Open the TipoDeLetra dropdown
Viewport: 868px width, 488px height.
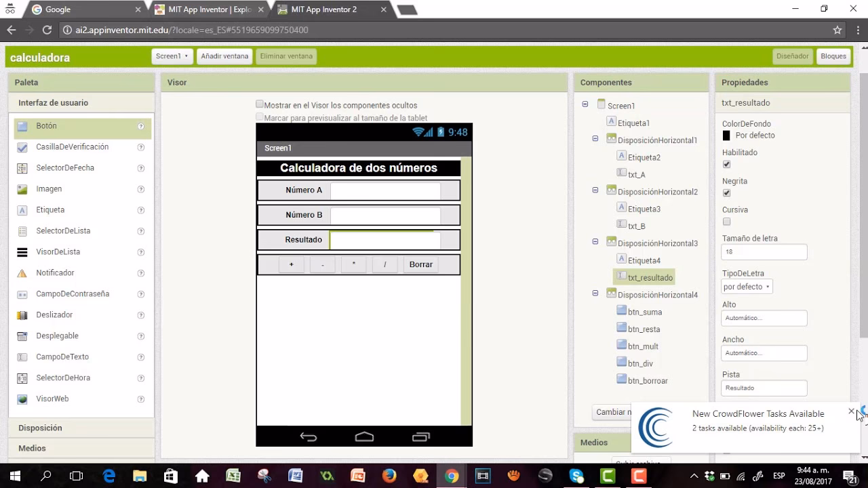coord(747,287)
